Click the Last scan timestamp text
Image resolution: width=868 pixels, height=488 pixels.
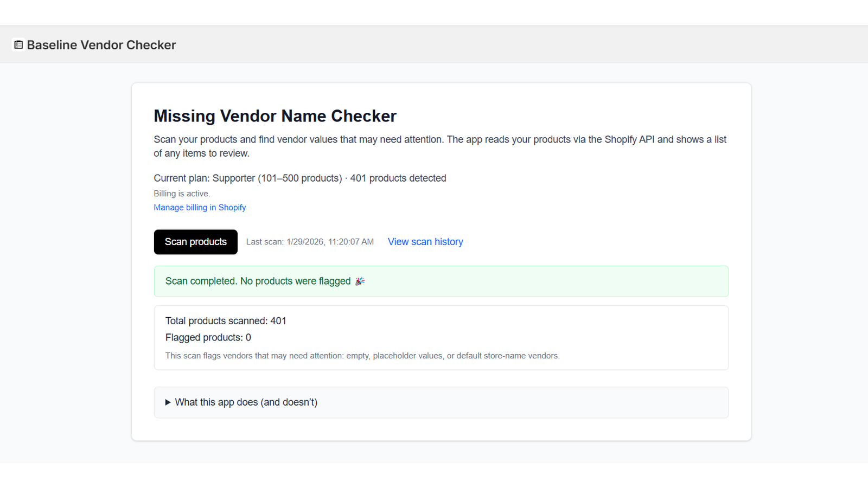310,242
